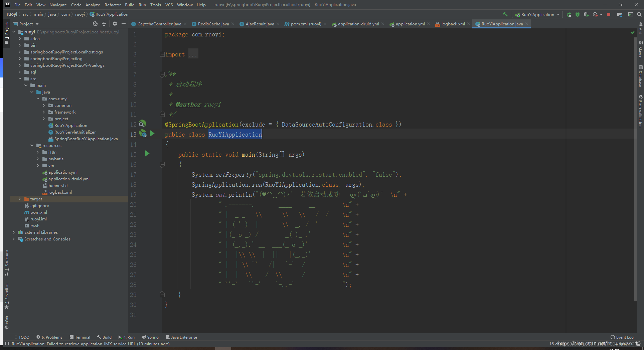
Task: Select RuoYiServletInitializer in project tree
Action: [75, 132]
